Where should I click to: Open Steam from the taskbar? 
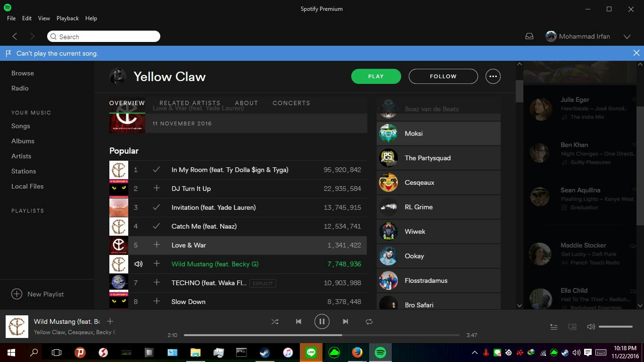(x=264, y=353)
